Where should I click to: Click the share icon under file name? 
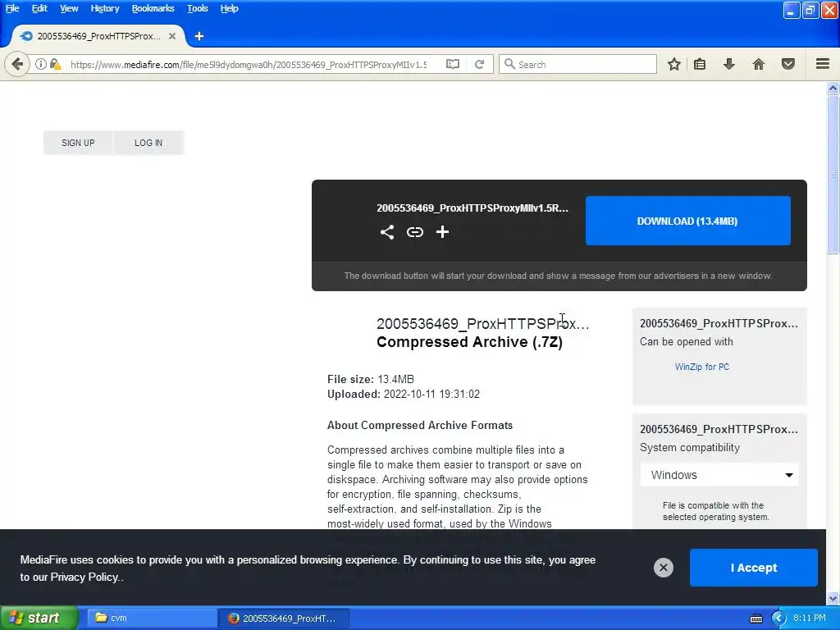(387, 232)
